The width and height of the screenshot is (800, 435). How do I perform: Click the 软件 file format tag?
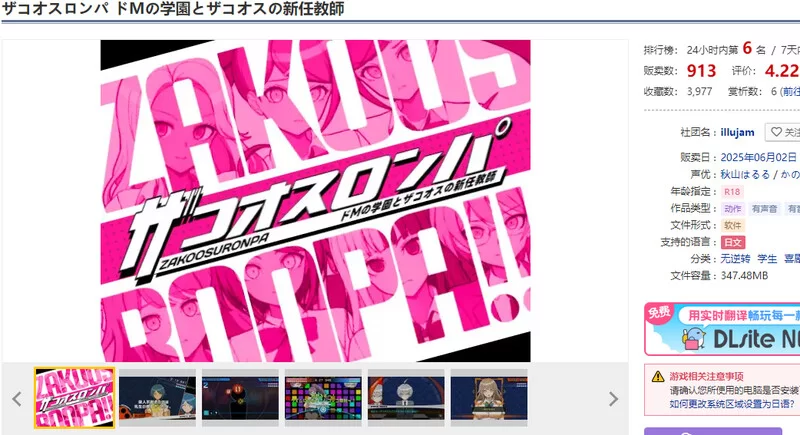pos(732,225)
